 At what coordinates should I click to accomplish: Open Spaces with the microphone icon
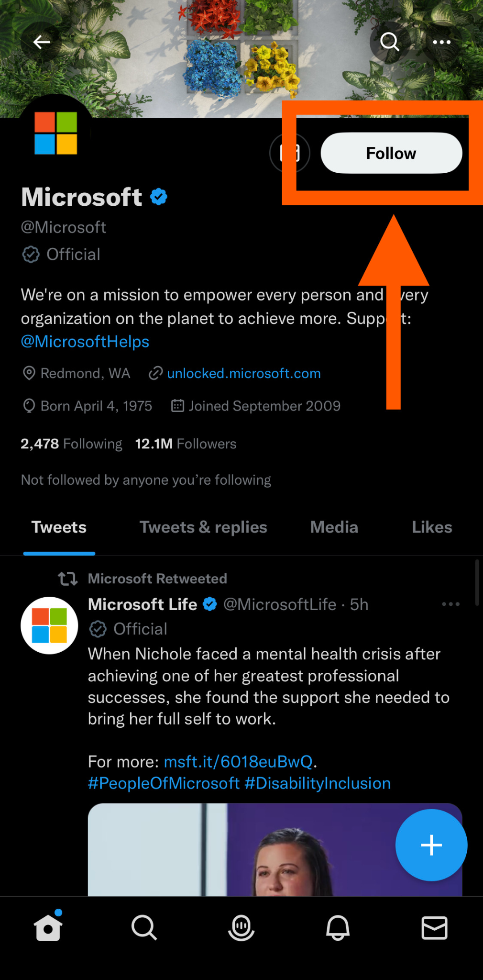pos(241,927)
